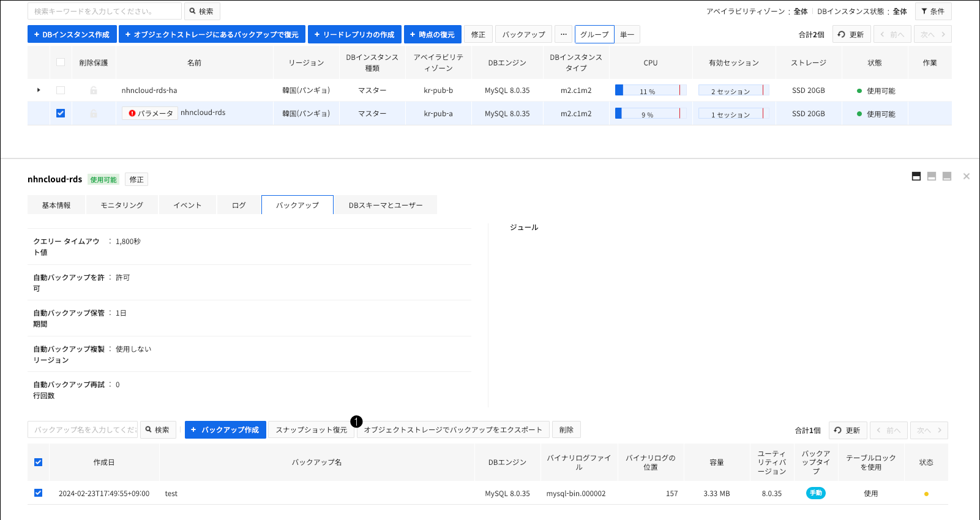The image size is (980, 520).
Task: Click + DBインスタンス作成 button
Action: 72,34
